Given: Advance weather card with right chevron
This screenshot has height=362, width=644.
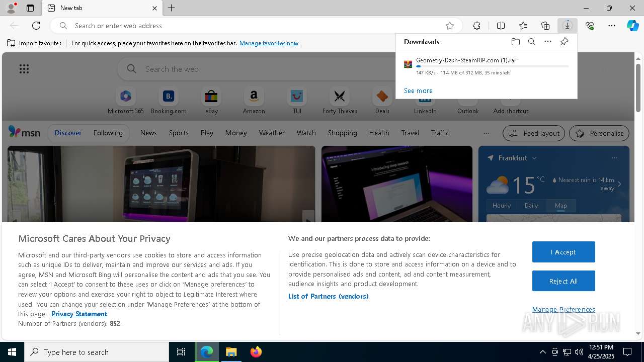Looking at the screenshot, I should 619,184.
